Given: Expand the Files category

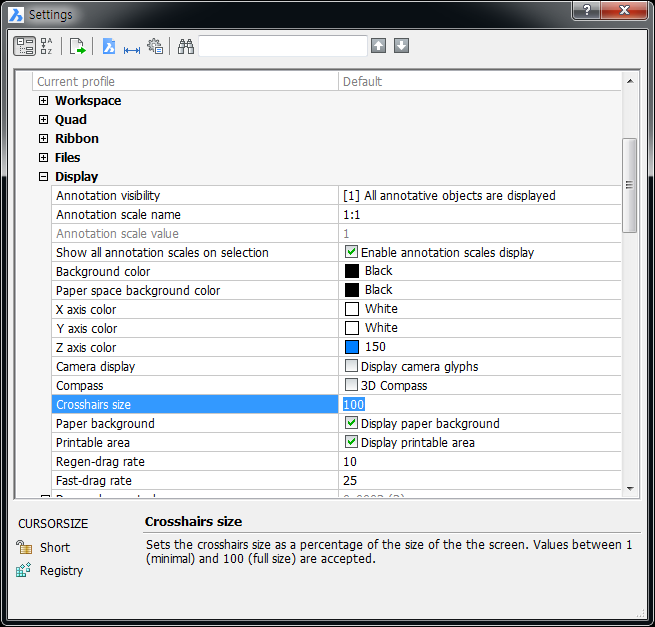Looking at the screenshot, I should [x=43, y=157].
